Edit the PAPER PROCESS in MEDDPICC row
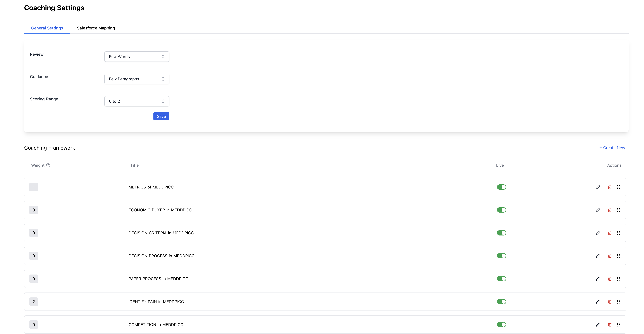Image resolution: width=644 pixels, height=334 pixels. (598, 279)
